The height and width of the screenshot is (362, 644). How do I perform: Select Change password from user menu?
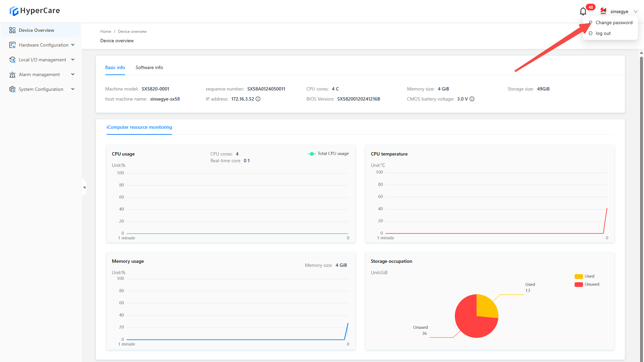614,22
